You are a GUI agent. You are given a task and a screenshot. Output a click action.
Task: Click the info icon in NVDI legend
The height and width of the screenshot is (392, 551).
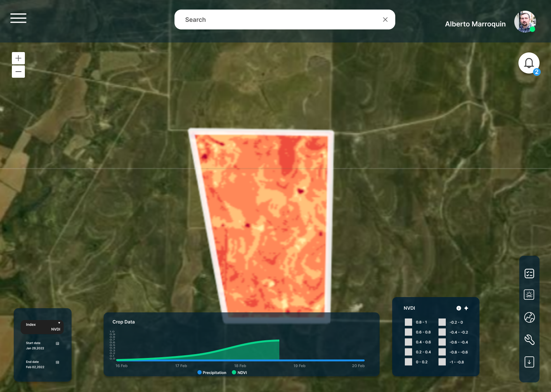tap(459, 308)
